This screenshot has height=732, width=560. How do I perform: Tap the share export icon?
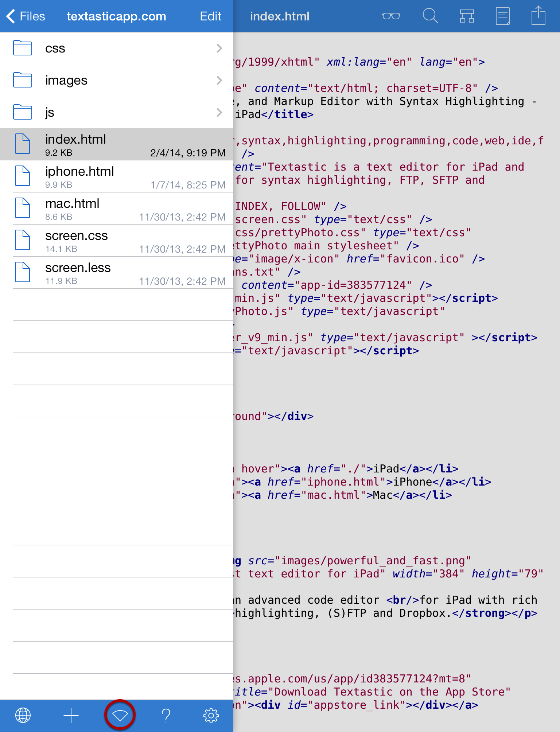click(538, 16)
